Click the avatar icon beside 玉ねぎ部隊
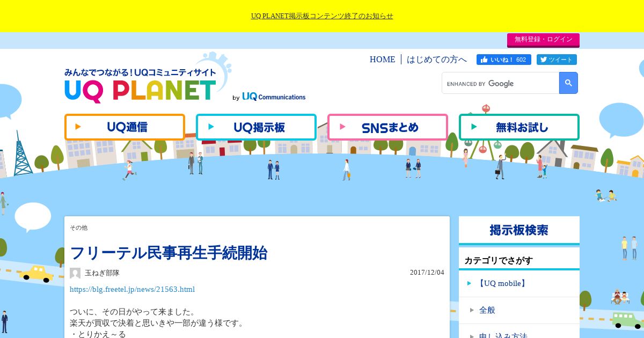The image size is (644, 338). tap(75, 273)
